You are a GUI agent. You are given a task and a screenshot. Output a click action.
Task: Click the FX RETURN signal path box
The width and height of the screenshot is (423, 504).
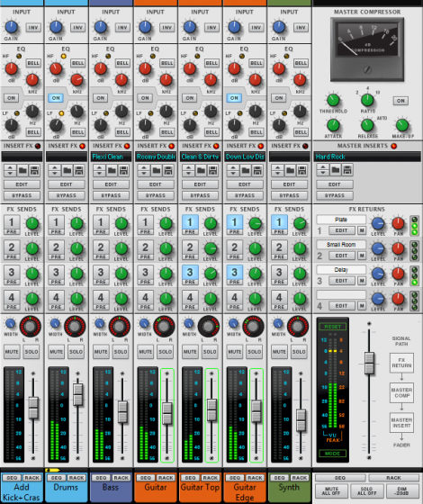[x=401, y=363]
